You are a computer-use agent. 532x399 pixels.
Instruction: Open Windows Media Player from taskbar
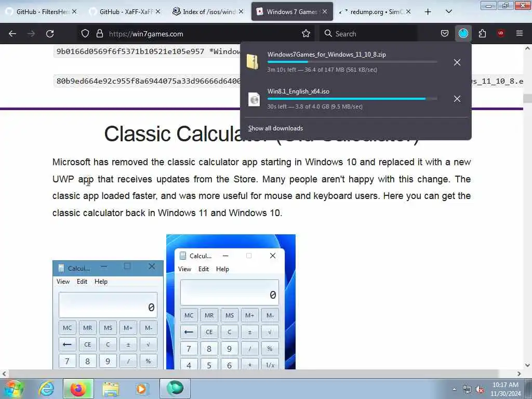tap(141, 389)
